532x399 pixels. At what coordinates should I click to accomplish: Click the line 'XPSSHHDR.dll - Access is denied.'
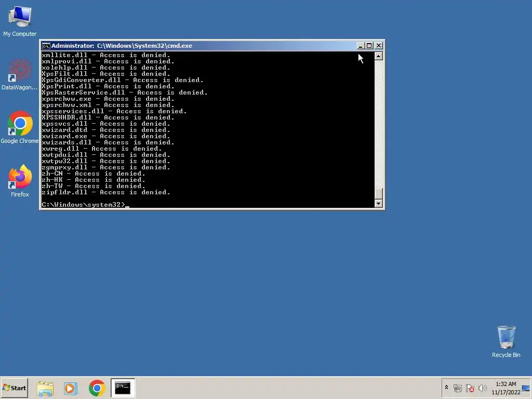[108, 117]
